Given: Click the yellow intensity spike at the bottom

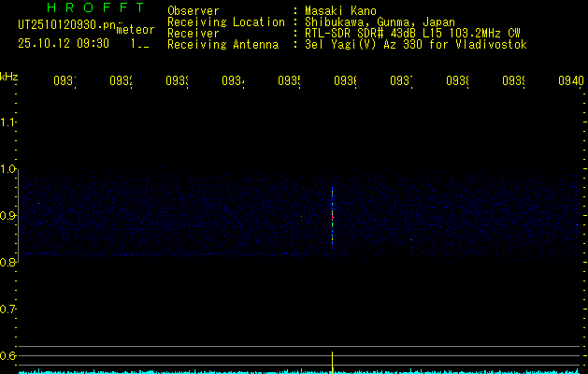Looking at the screenshot, I should [332, 363].
